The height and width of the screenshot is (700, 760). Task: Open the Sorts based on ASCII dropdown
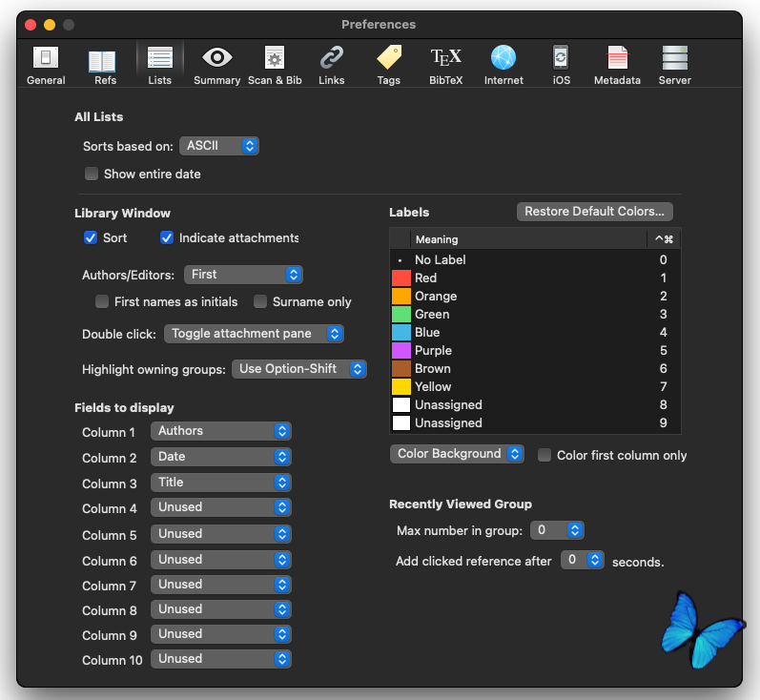pyautogui.click(x=219, y=146)
